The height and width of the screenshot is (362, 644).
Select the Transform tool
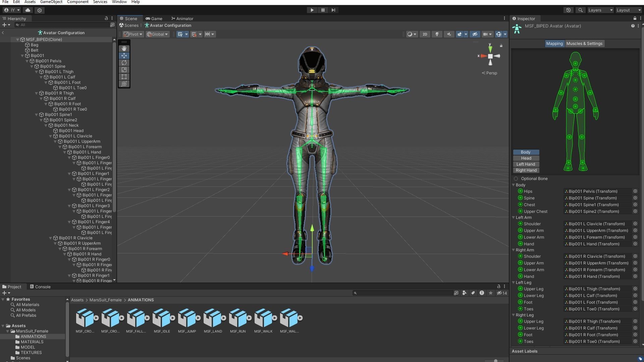pyautogui.click(x=124, y=84)
